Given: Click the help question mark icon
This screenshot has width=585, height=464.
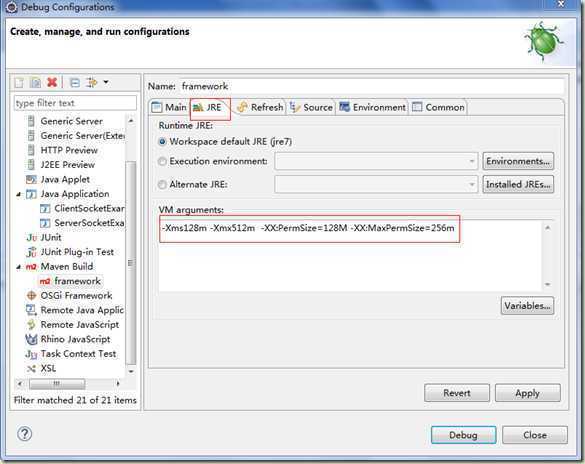Looking at the screenshot, I should (25, 434).
